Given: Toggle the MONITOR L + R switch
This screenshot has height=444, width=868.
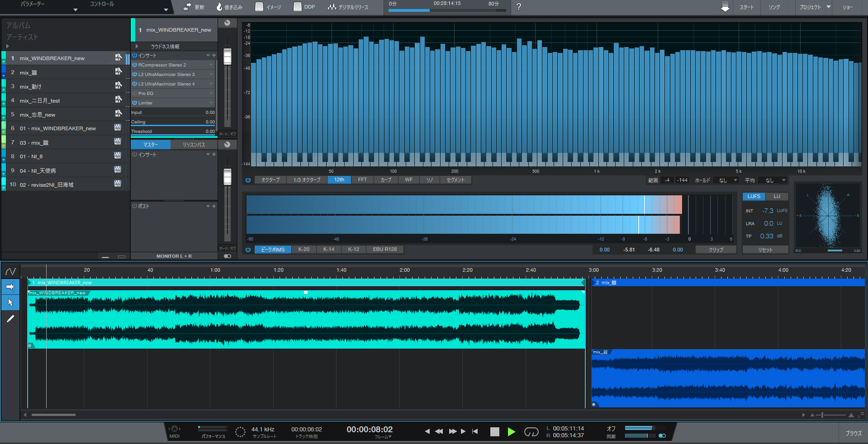Looking at the screenshot, I should coord(227,256).
